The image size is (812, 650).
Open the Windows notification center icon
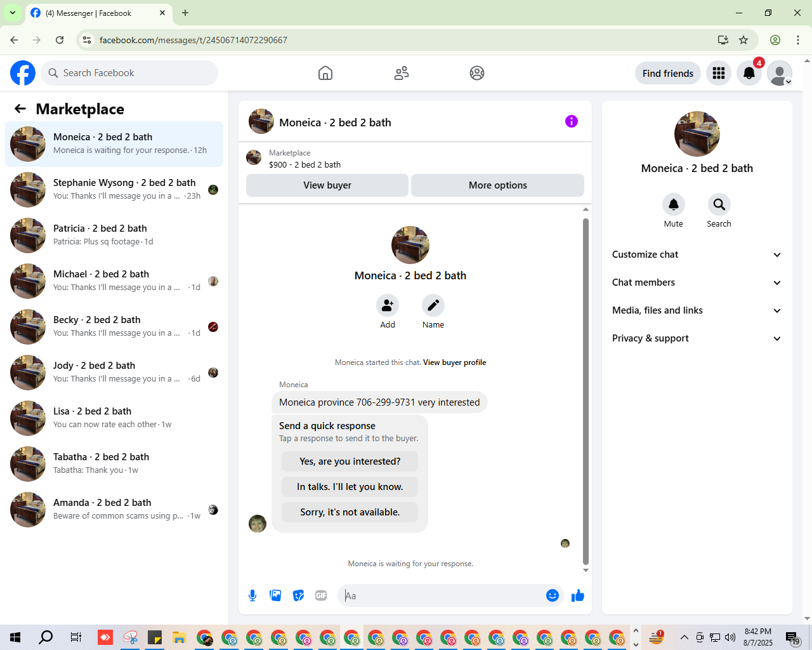coord(792,637)
